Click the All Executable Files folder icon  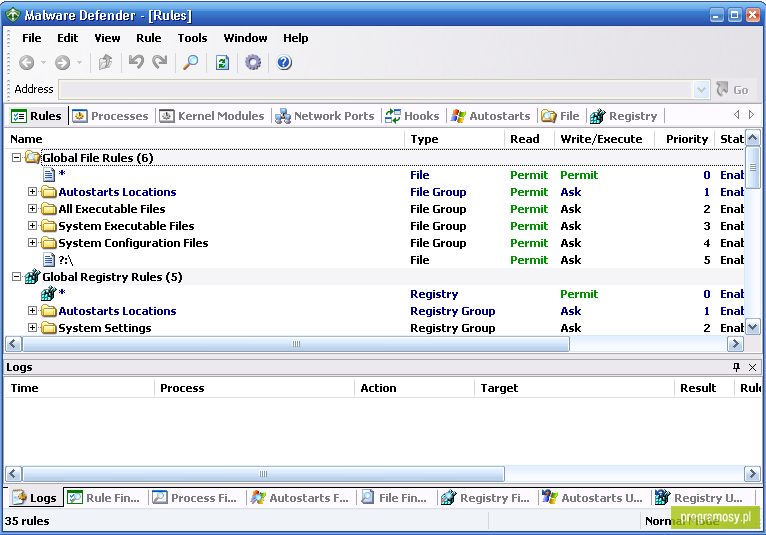pyautogui.click(x=49, y=209)
